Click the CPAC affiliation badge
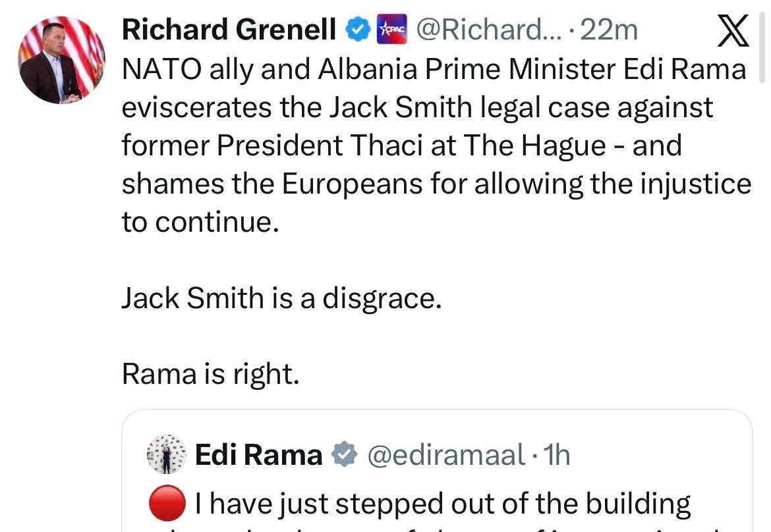771x532 pixels. point(392,30)
